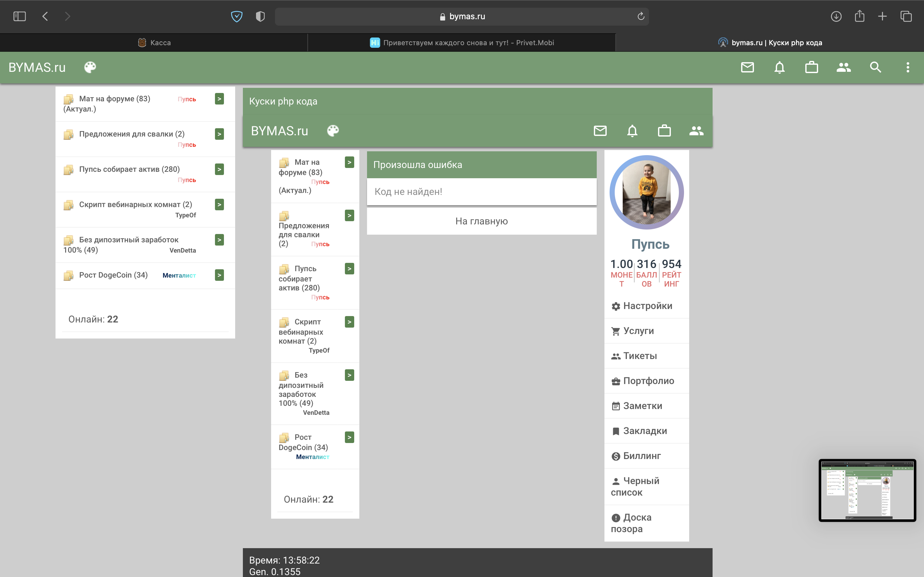Open 'Закладки' in the profile menu
The height and width of the screenshot is (577, 924).
click(x=645, y=431)
